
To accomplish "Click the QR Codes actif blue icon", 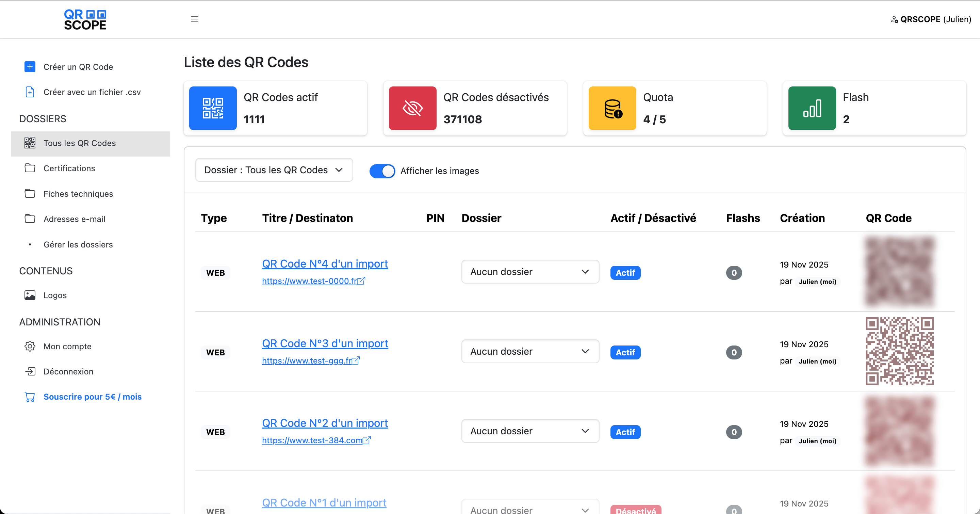I will (x=213, y=108).
